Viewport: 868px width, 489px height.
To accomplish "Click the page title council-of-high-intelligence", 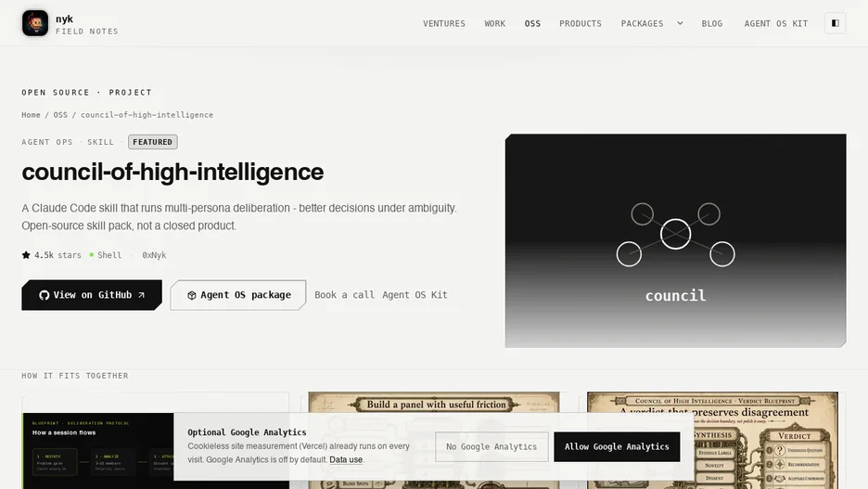I will [172, 172].
